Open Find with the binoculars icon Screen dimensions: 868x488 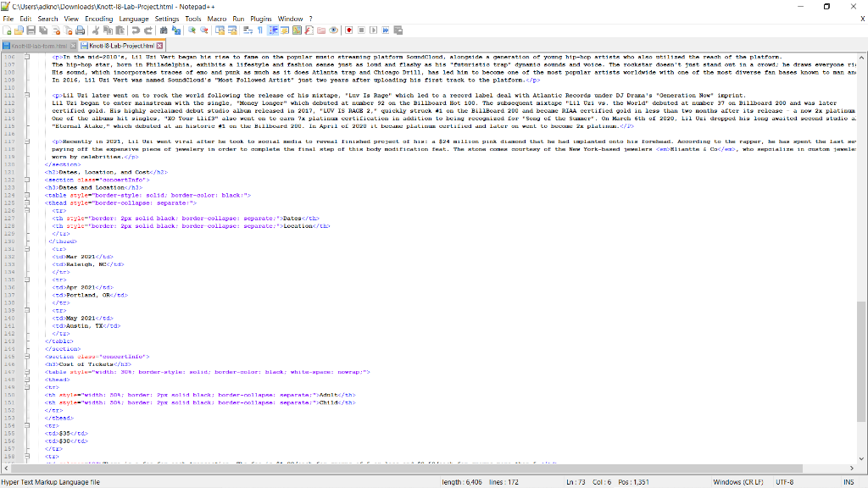[x=164, y=30]
